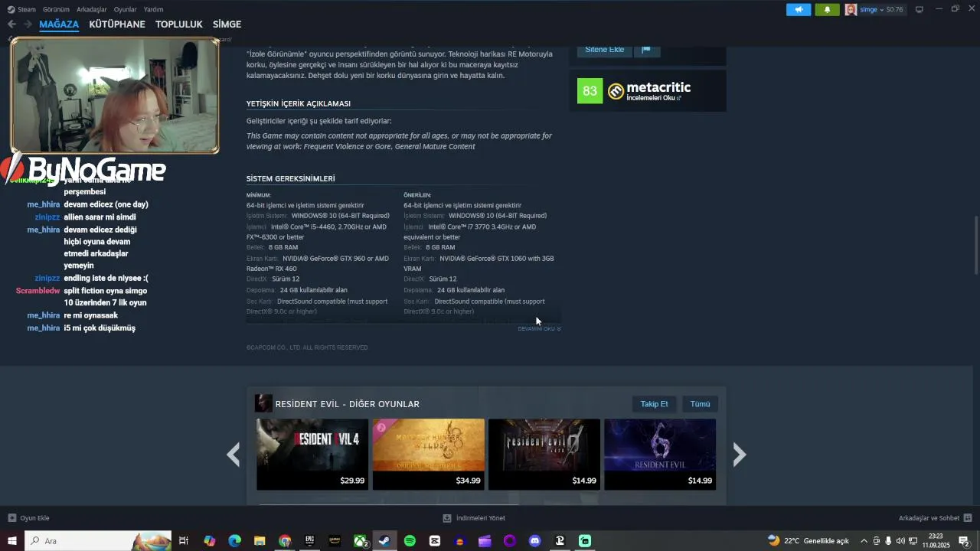Screen dimensions: 980x551
Task: Show previous games with the left carousel arrow
Action: pos(234,455)
